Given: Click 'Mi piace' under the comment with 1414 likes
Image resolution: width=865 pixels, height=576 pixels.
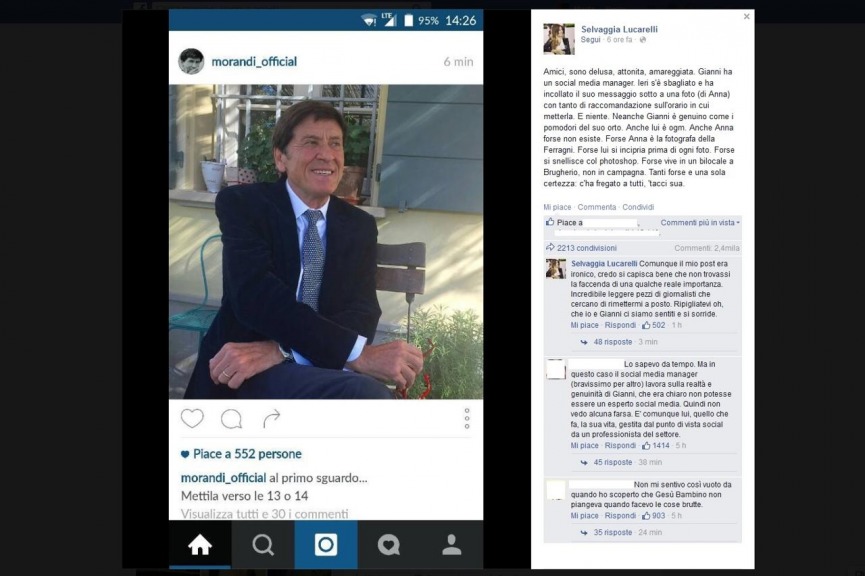Looking at the screenshot, I should tap(584, 445).
